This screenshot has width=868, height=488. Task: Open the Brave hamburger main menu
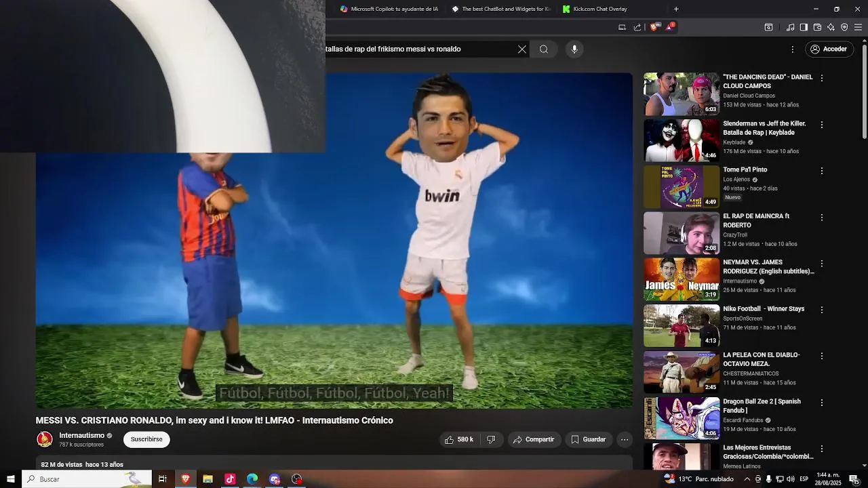pyautogui.click(x=858, y=27)
